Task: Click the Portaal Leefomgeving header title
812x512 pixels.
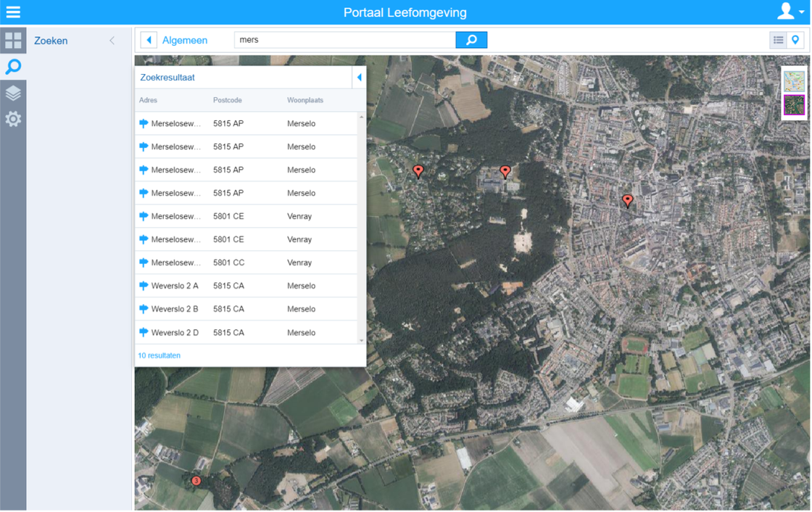Action: 405,12
